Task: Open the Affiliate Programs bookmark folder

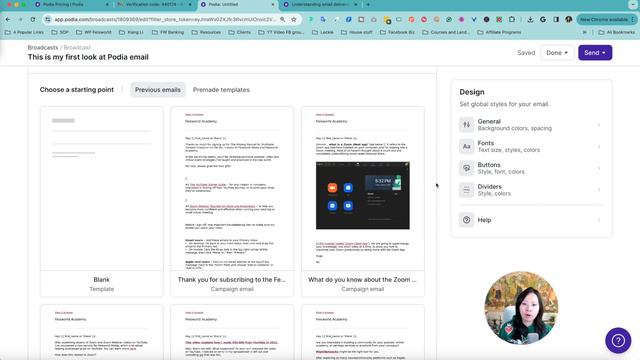Action: tap(499, 32)
